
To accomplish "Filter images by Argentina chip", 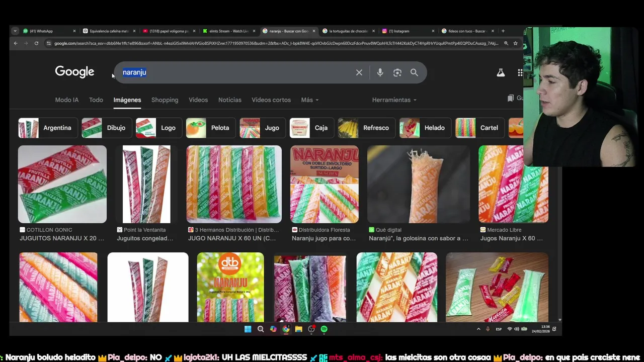I will 48,128.
